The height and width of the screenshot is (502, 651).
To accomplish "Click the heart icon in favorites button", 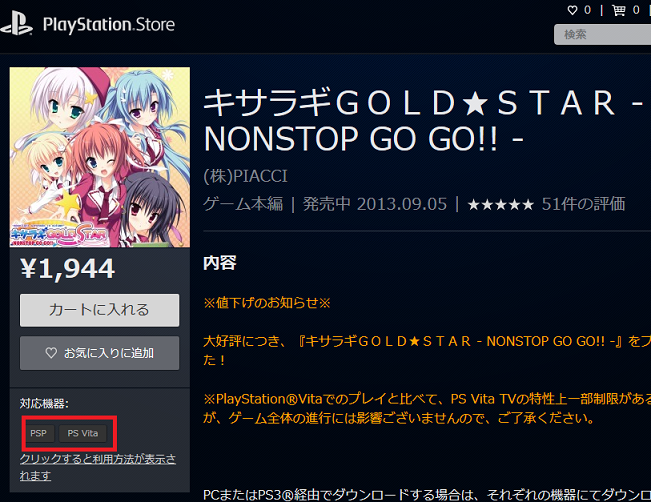I will (x=51, y=353).
